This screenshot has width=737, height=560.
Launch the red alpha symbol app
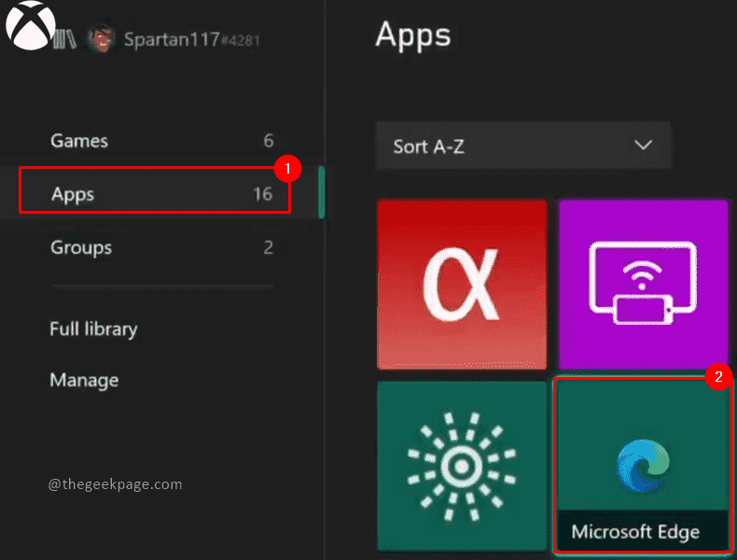click(x=461, y=284)
